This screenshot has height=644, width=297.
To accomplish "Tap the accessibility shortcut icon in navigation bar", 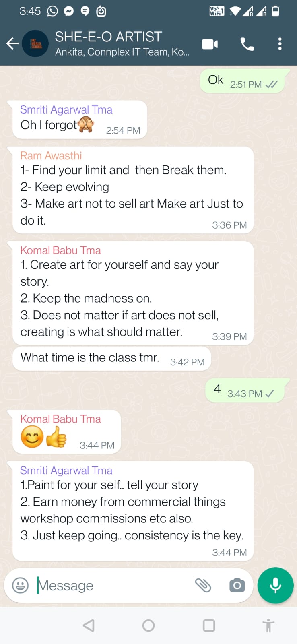I will tap(268, 625).
